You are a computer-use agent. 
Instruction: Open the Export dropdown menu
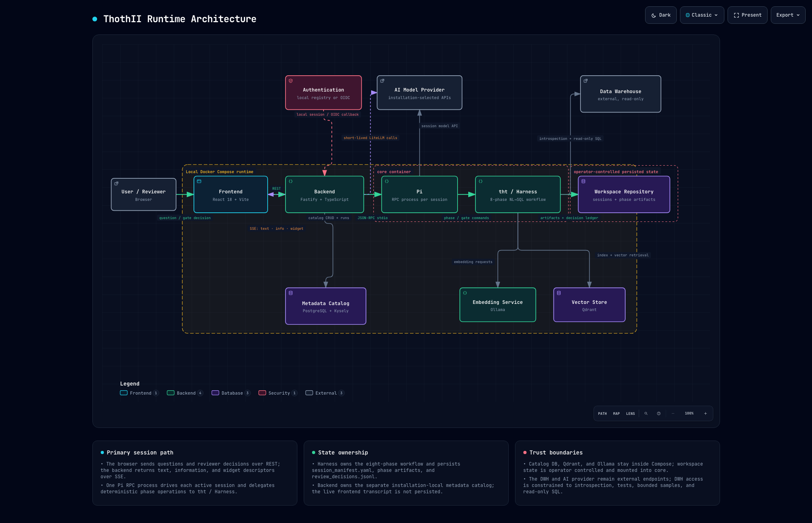tap(788, 15)
